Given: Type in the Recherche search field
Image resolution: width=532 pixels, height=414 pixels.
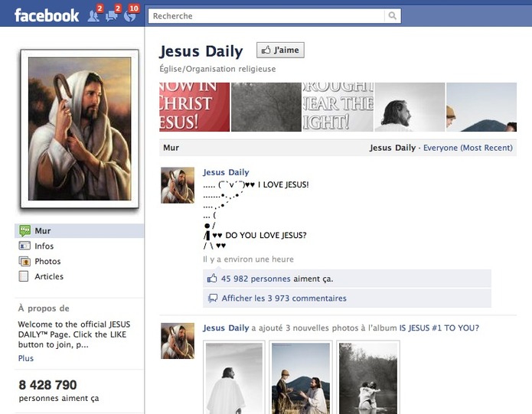Looking at the screenshot, I should pos(268,16).
